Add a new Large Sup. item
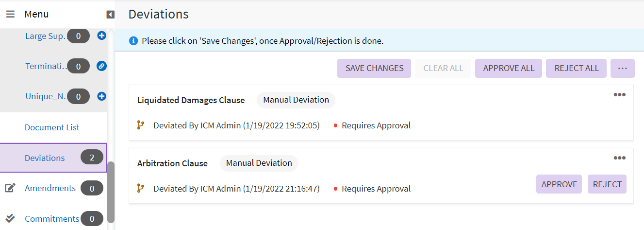644x230 pixels. pyautogui.click(x=101, y=35)
